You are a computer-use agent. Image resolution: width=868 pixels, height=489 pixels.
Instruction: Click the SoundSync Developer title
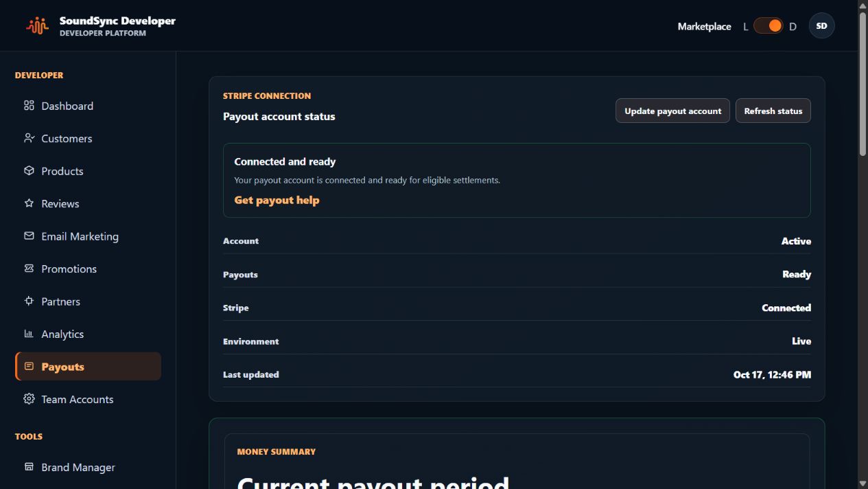click(x=117, y=21)
